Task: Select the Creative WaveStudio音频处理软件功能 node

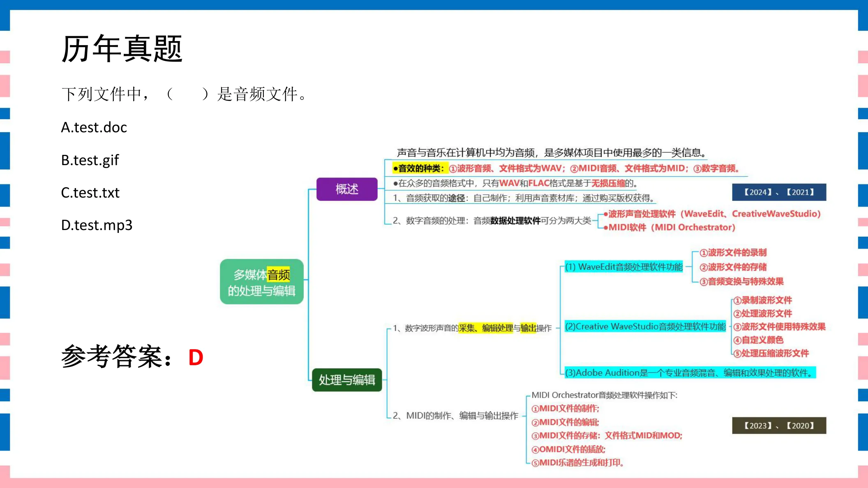Action: pyautogui.click(x=645, y=327)
